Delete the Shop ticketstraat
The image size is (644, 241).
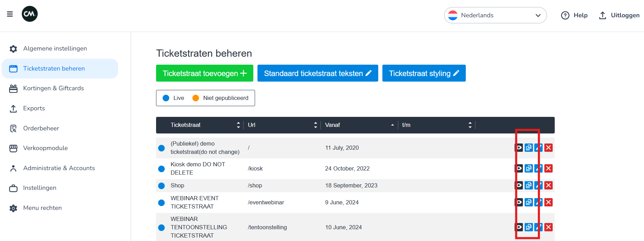point(548,185)
